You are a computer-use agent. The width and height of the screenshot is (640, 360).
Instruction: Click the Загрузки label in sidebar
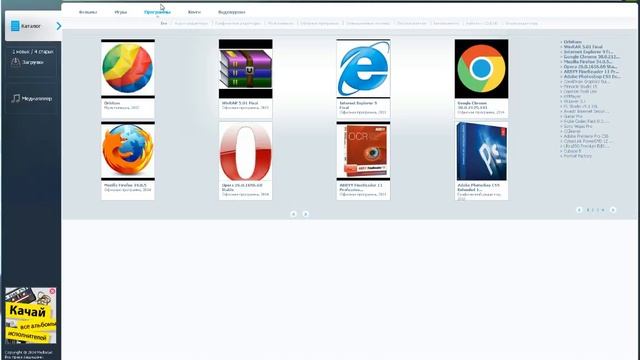(33, 62)
